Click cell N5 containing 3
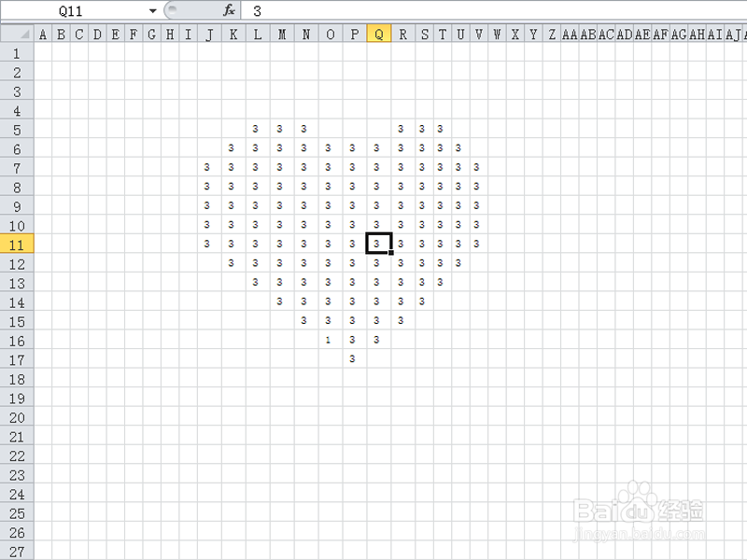747x560 pixels. coord(306,129)
